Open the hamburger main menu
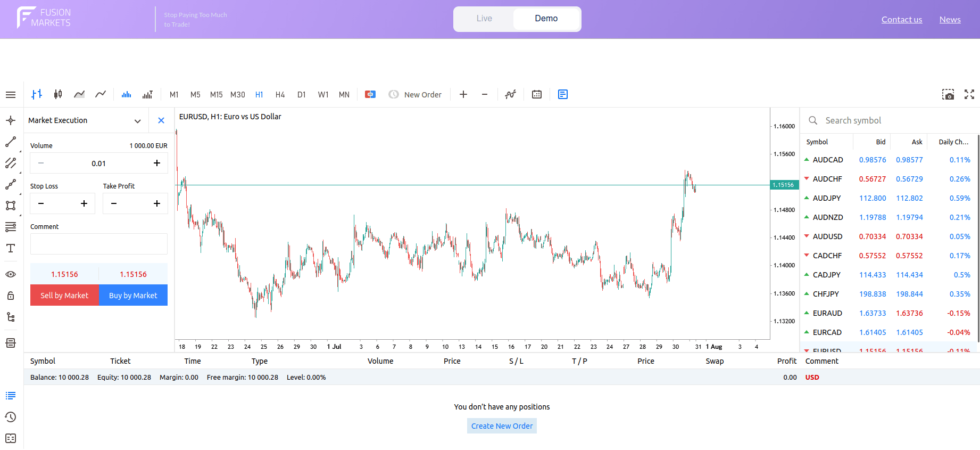Screen dimensions: 980x450 11,95
